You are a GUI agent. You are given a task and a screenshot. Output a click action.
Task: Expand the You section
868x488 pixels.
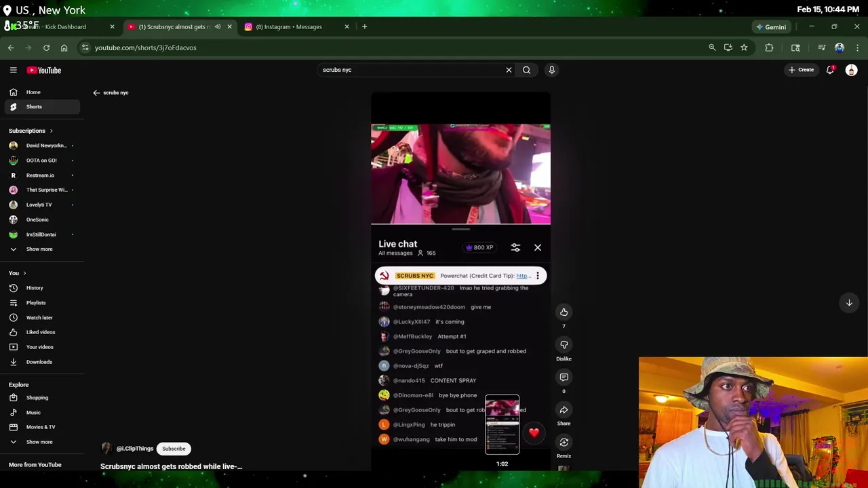(18, 273)
